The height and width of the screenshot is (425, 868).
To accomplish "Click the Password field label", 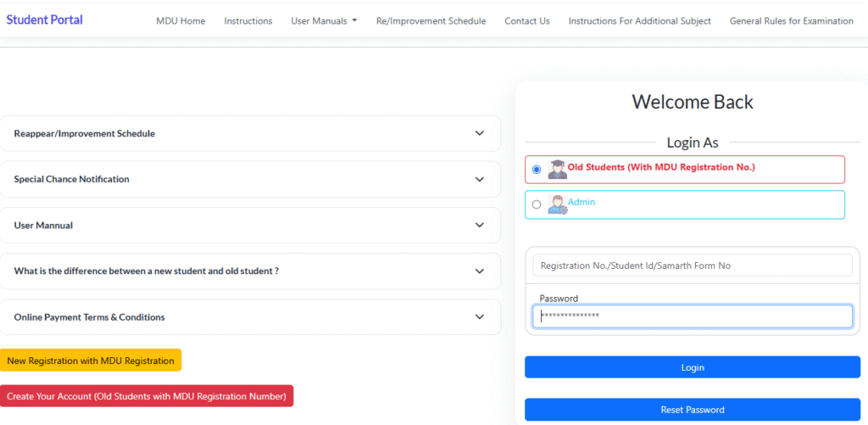I will 559,298.
